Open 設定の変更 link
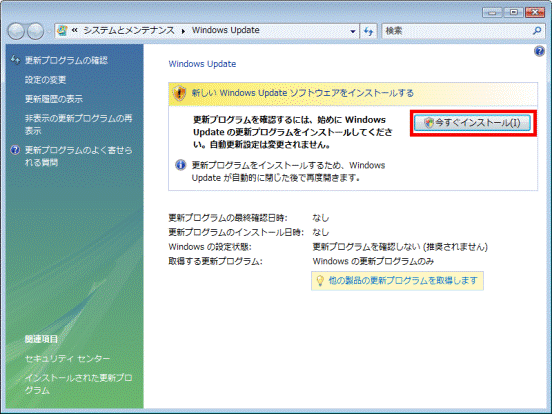The width and height of the screenshot is (552, 414). (x=45, y=80)
